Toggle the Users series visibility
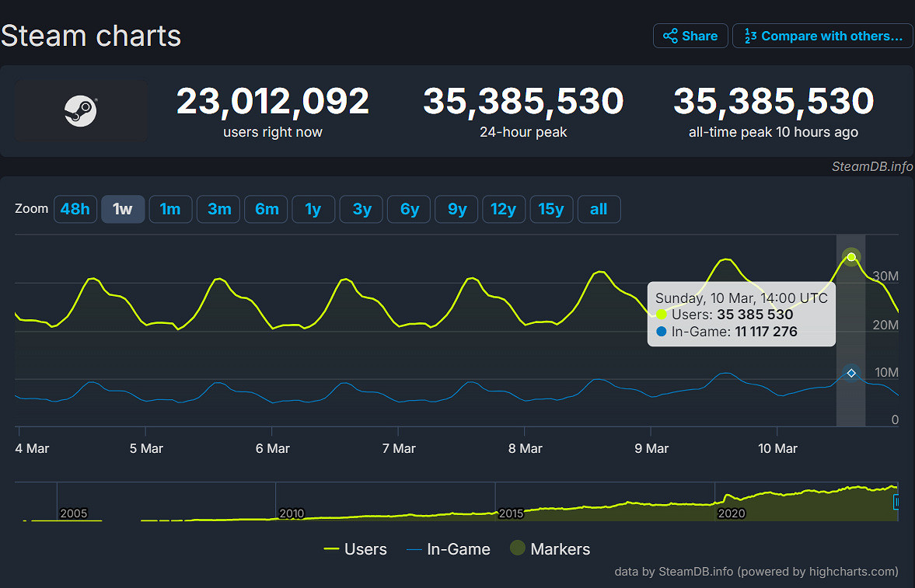The image size is (915, 588). (x=365, y=548)
